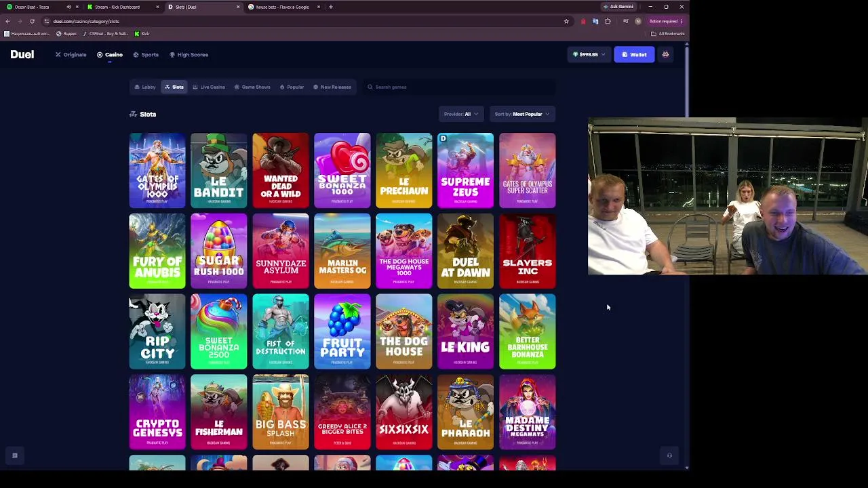Open the Duel at Dawn slot
This screenshot has height=488, width=868.
[x=466, y=251]
